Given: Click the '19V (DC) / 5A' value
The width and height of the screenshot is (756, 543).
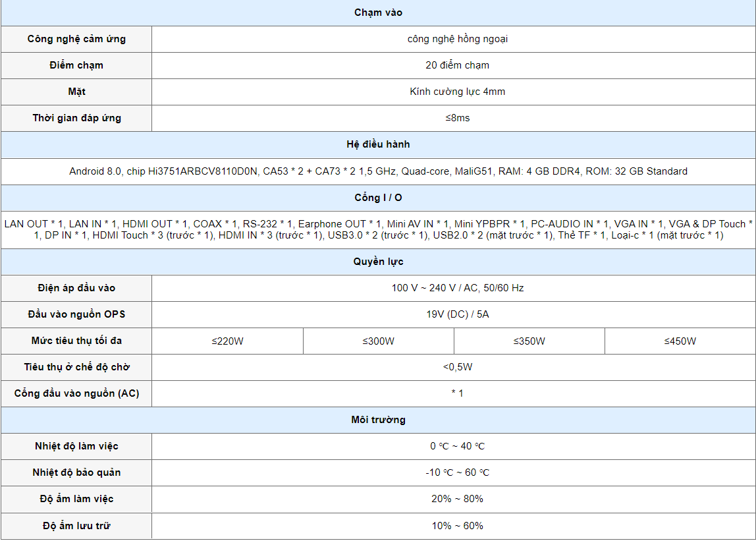Looking at the screenshot, I should point(457,314).
